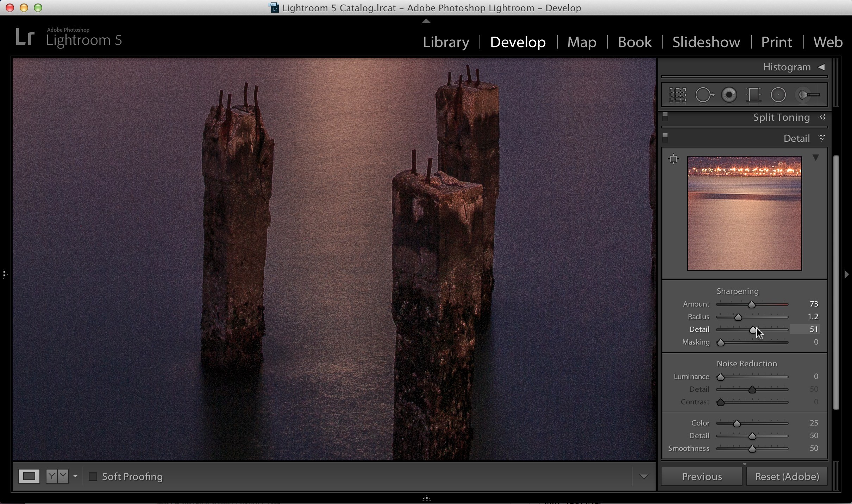Click the detail preview thumbnail of city lights
852x504 pixels.
point(744,213)
